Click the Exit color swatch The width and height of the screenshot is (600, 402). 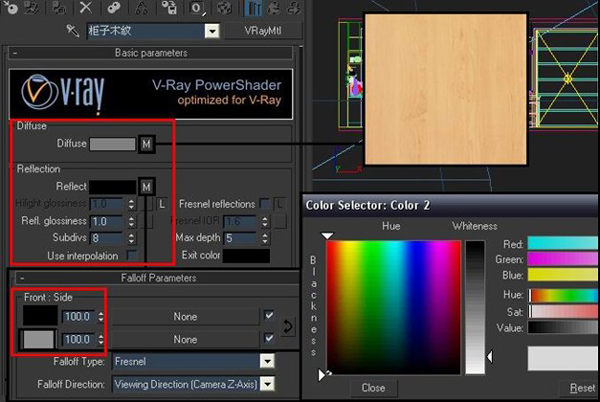point(246,256)
